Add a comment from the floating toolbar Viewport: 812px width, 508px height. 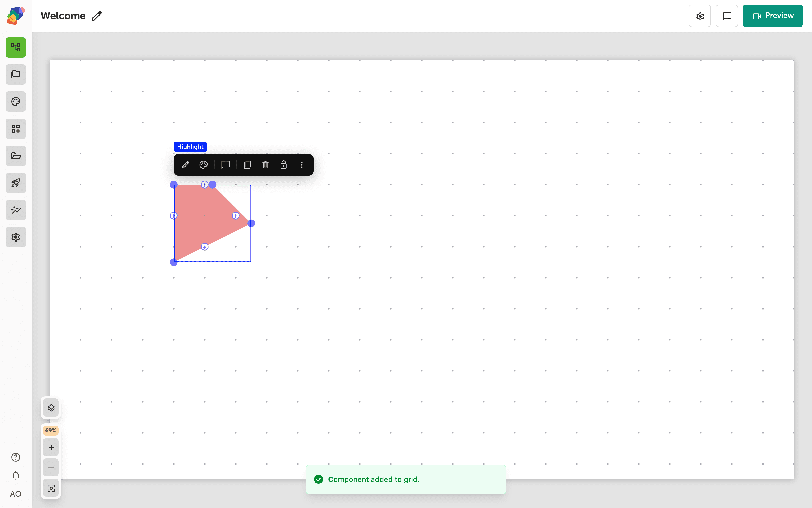226,165
